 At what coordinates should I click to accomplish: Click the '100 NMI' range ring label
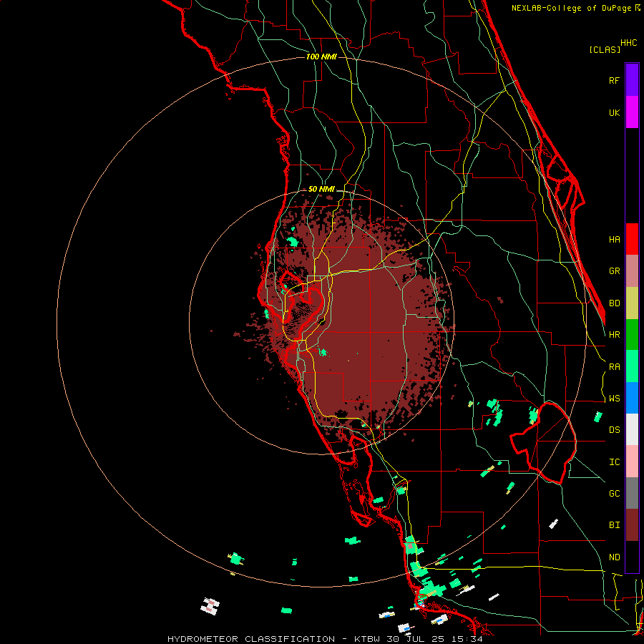[321, 57]
